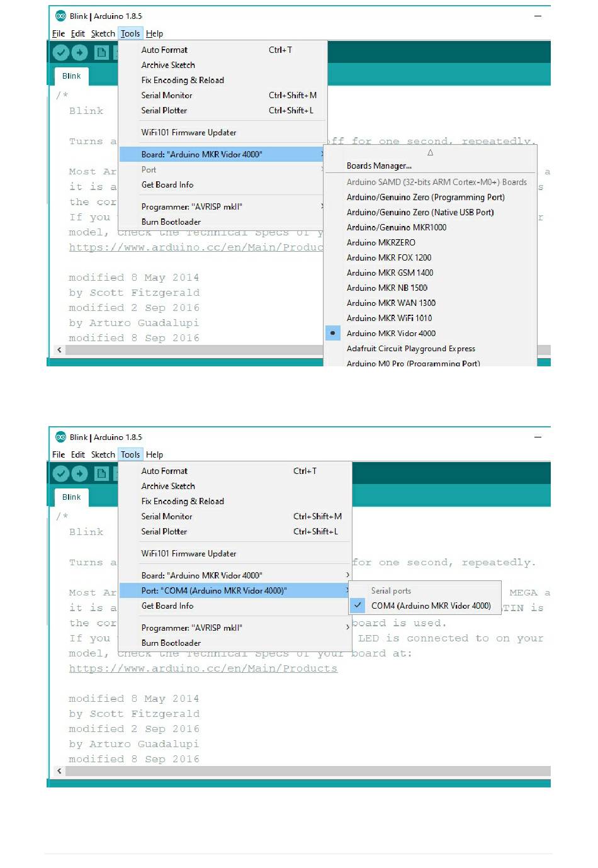Click the Verify checkmark icon in the lower window

pos(61,473)
